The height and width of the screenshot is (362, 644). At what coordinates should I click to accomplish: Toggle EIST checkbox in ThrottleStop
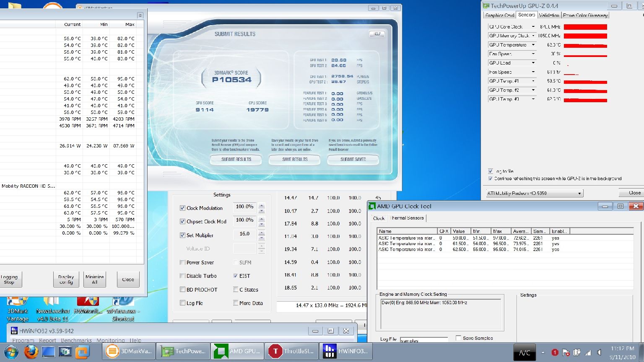(236, 276)
